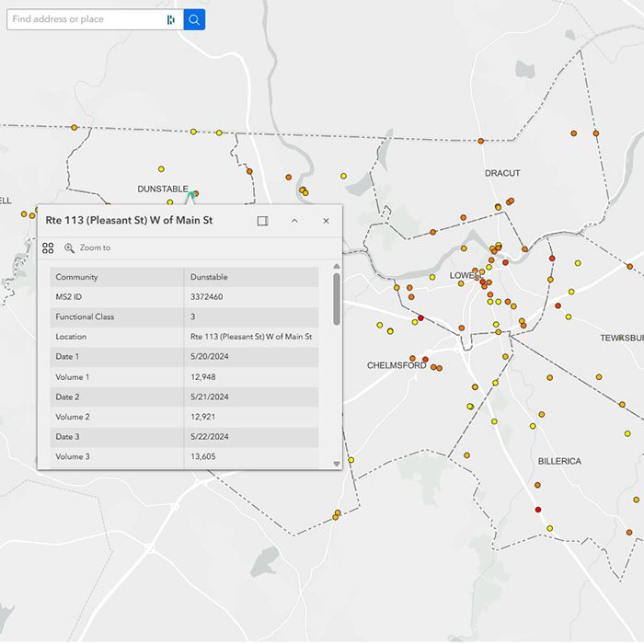
Task: Collapse the popup using the chevron
Action: (x=294, y=221)
